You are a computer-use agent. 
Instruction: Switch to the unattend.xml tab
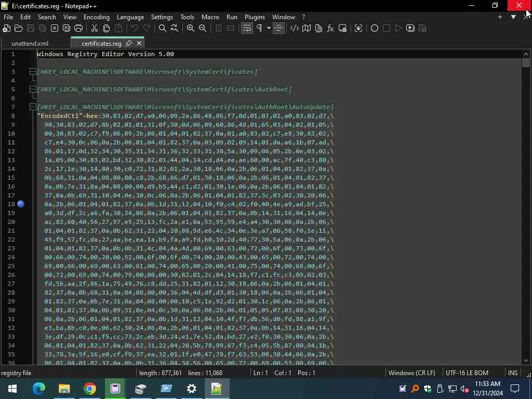coord(30,44)
